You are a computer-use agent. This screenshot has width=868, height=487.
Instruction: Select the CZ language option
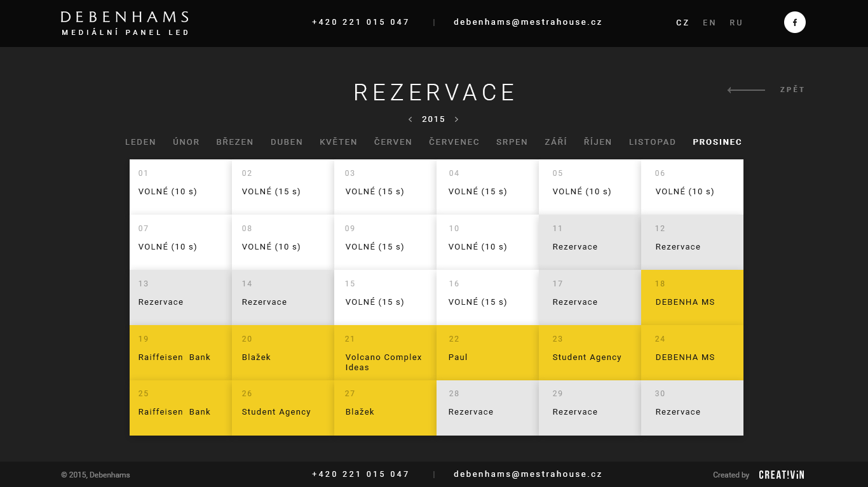[682, 23]
